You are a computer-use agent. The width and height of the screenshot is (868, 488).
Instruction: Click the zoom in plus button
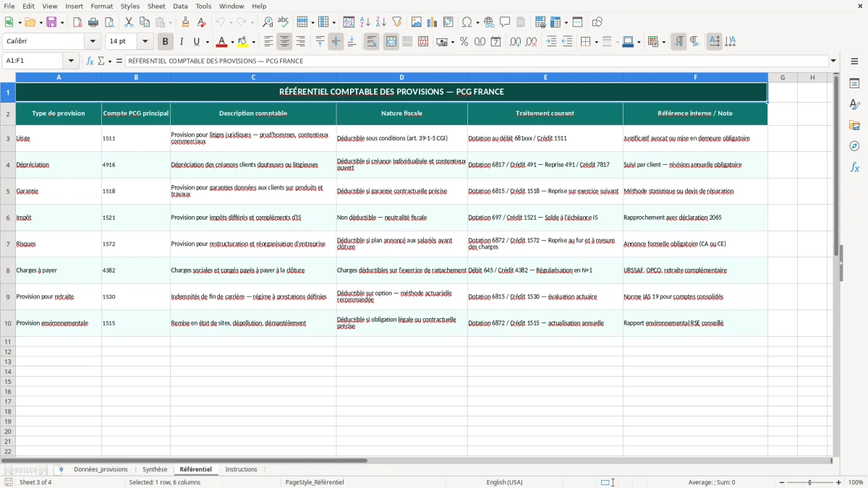[839, 482]
